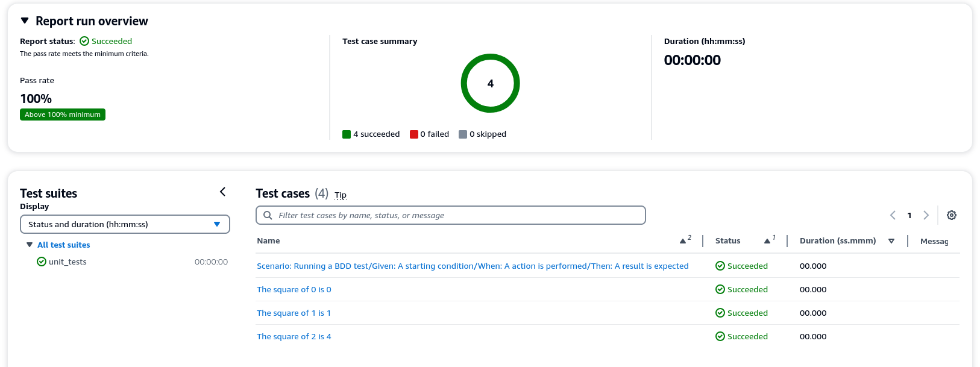Go to previous page of test cases
Screen dimensions: 980x367
click(x=893, y=215)
